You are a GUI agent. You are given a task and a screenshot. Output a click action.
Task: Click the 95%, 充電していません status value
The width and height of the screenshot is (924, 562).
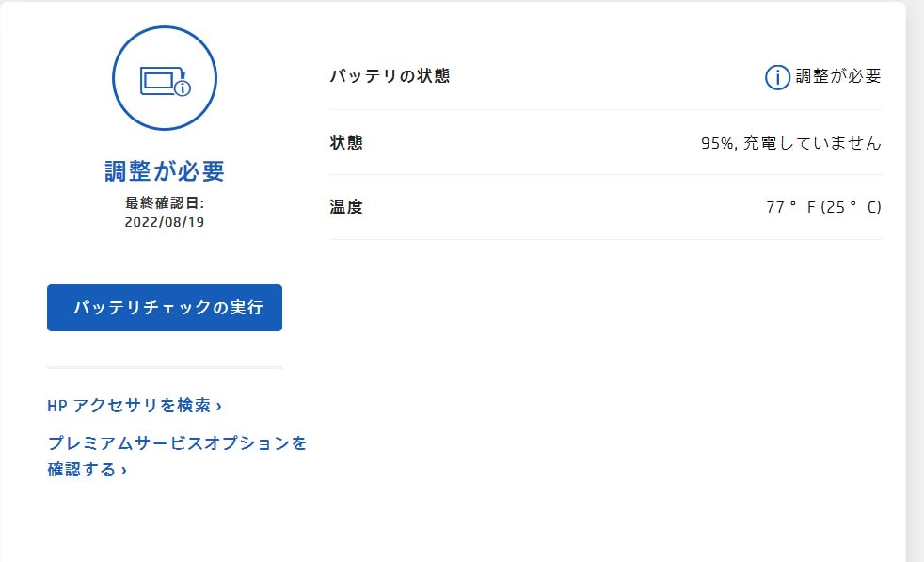tap(790, 143)
